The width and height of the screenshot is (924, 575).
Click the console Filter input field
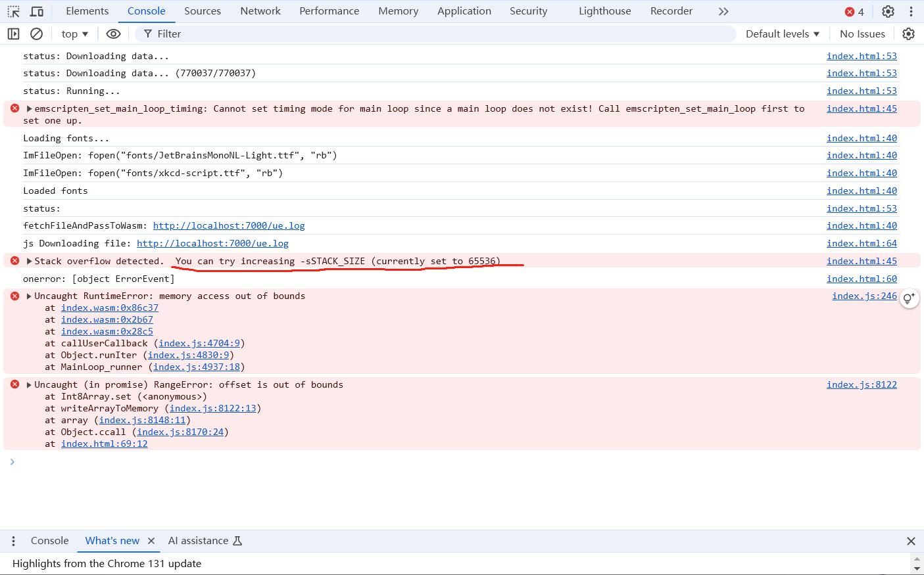[435, 34]
